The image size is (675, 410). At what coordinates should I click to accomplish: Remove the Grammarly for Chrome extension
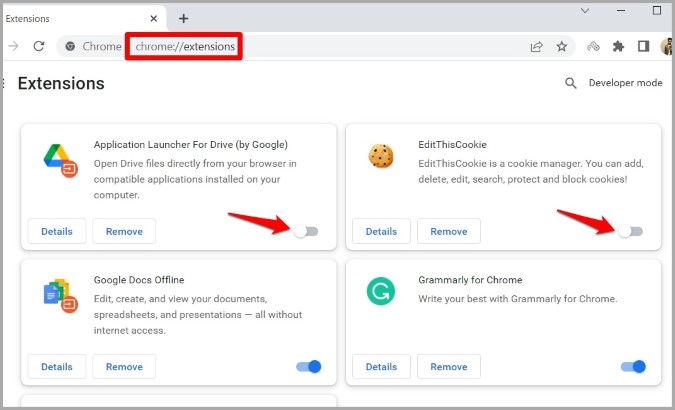(449, 367)
